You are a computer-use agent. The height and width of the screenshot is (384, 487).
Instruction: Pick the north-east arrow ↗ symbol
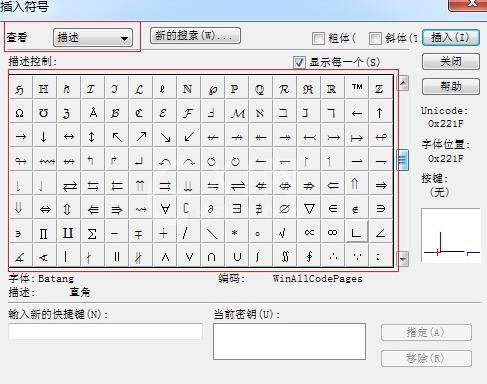(141, 137)
